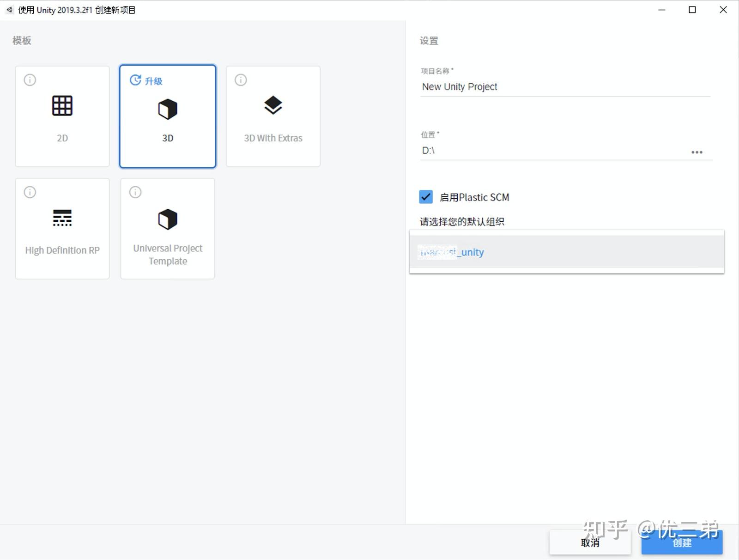The image size is (739, 560).
Task: Click the upgrade icon on the 3D template
Action: (135, 79)
